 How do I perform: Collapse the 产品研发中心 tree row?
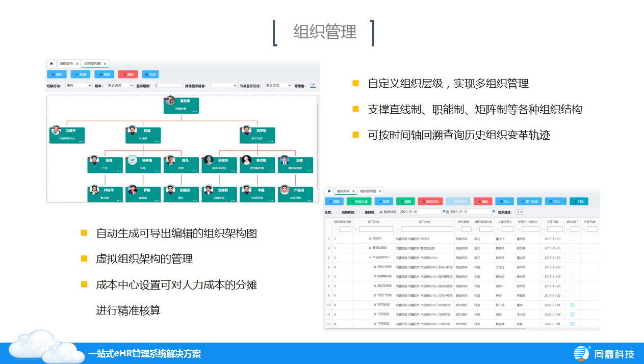coord(370,257)
